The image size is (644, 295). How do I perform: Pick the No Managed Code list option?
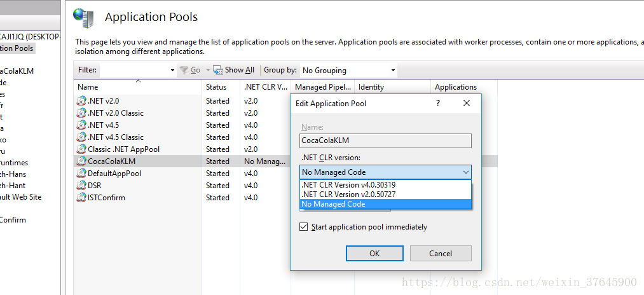334,204
